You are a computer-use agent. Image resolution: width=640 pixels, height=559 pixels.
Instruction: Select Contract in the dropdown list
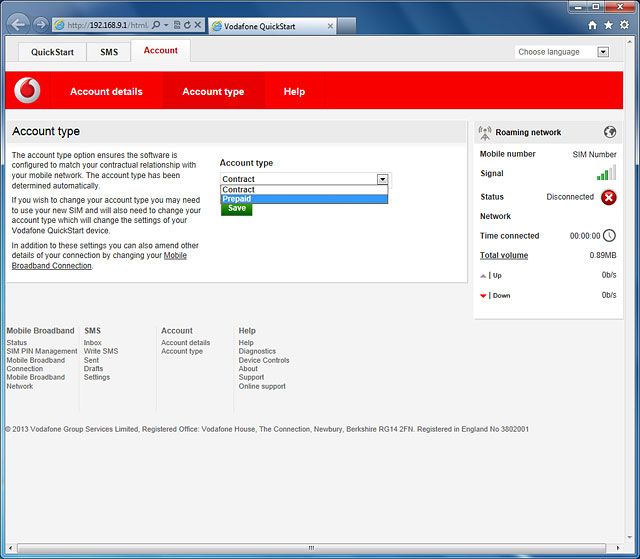pos(304,190)
